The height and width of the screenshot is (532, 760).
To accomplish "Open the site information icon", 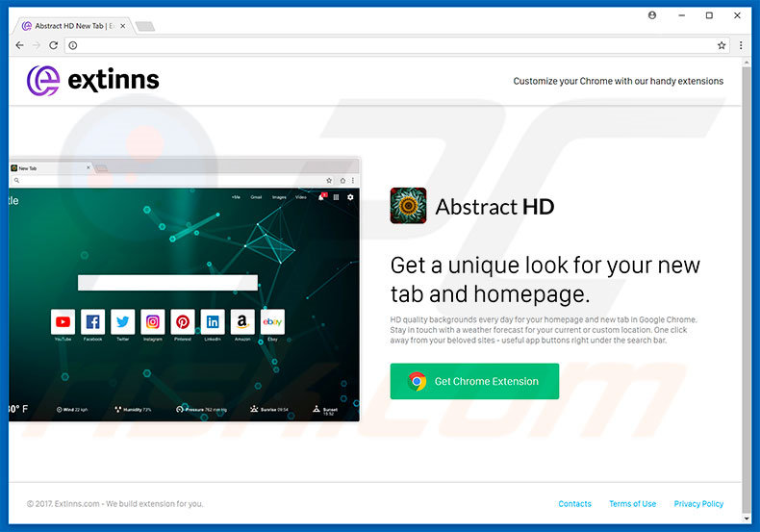I will click(73, 45).
